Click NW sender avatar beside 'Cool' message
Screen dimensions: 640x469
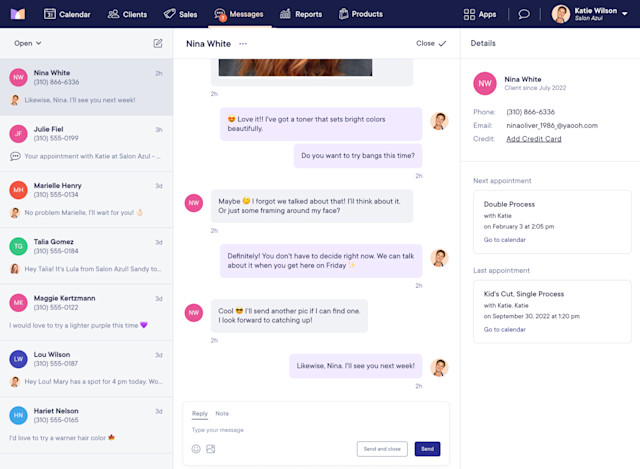[x=194, y=313]
